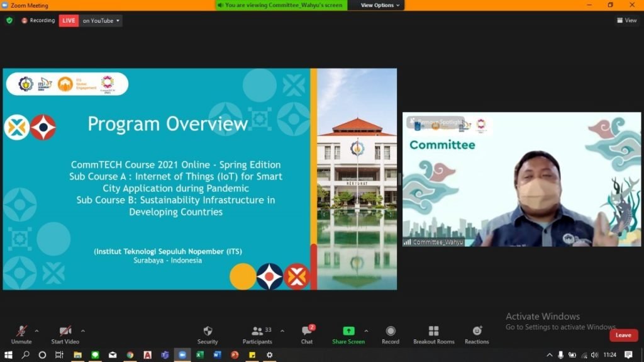Viewport: 644px width, 362px height.
Task: Open the Chat panel
Action: tap(307, 335)
